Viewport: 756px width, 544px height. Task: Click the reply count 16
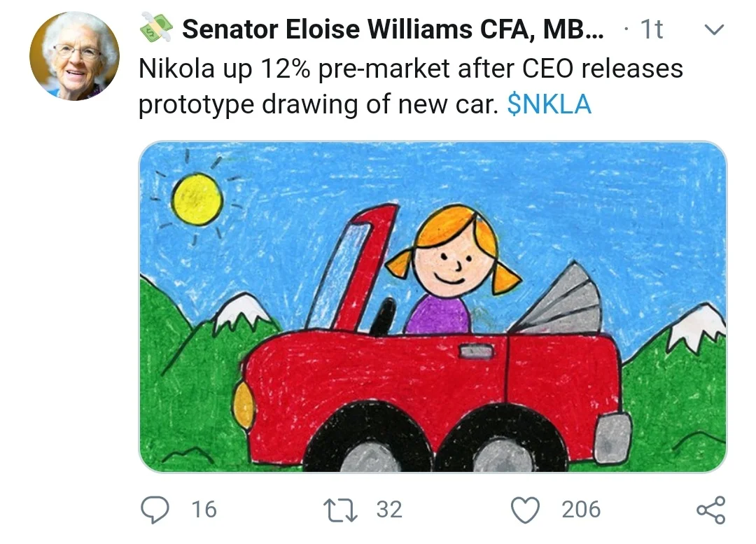point(204,509)
